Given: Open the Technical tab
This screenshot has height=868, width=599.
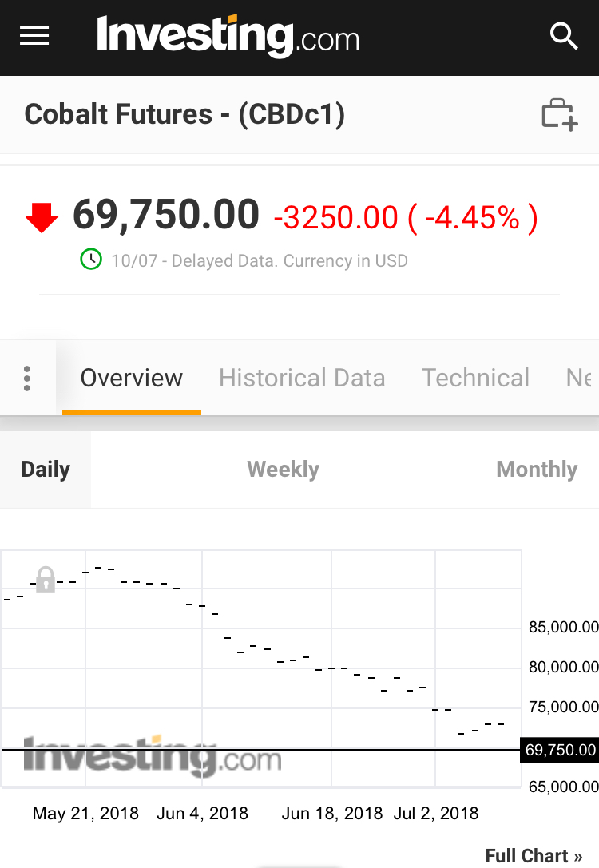Looking at the screenshot, I should [475, 378].
